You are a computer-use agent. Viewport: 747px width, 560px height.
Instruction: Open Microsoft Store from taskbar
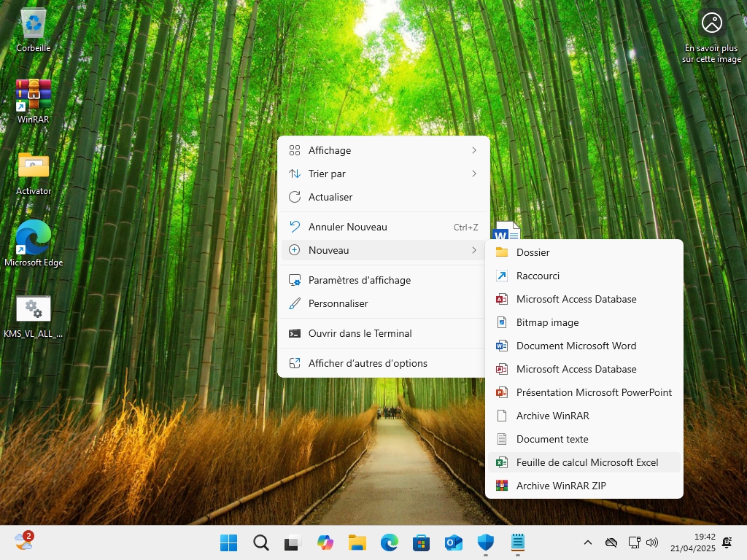coord(422,542)
